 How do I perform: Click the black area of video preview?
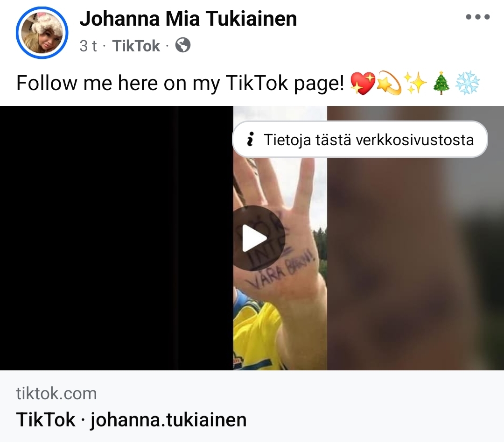pyautogui.click(x=116, y=238)
